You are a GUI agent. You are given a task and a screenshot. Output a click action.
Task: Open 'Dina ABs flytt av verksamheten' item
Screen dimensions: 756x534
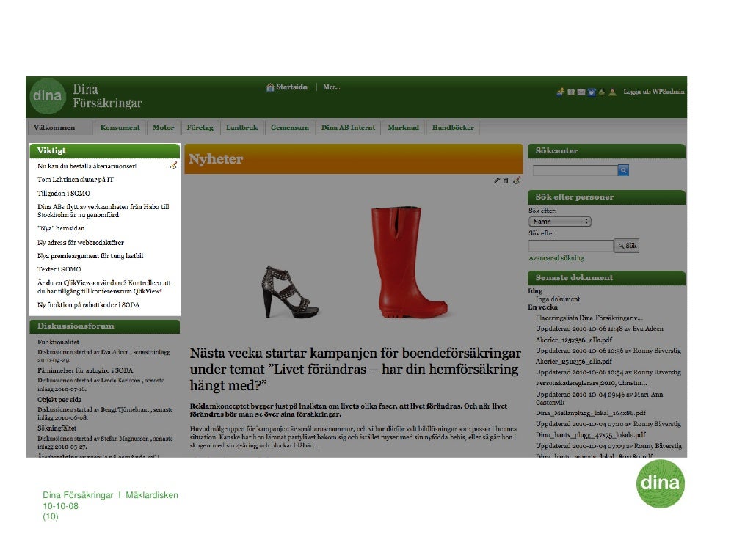coord(103,211)
